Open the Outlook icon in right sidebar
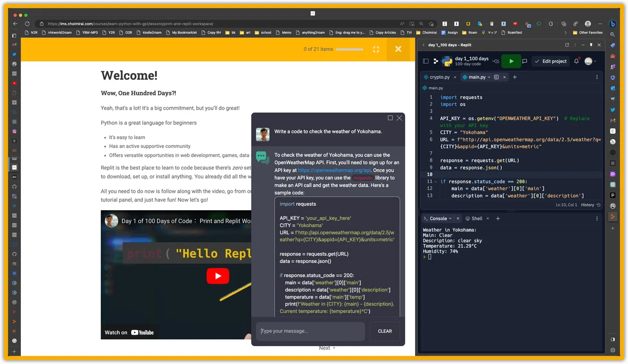 [x=612, y=88]
